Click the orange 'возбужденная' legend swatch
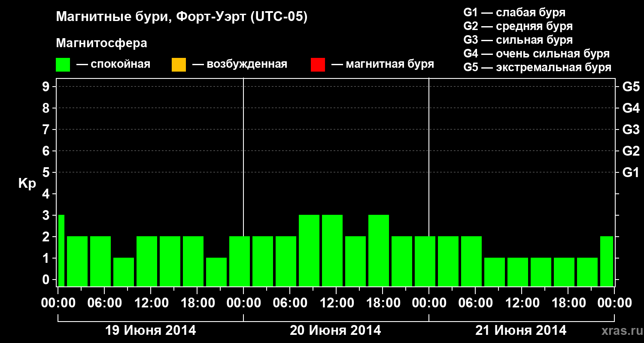The width and height of the screenshot is (644, 343). 179,65
